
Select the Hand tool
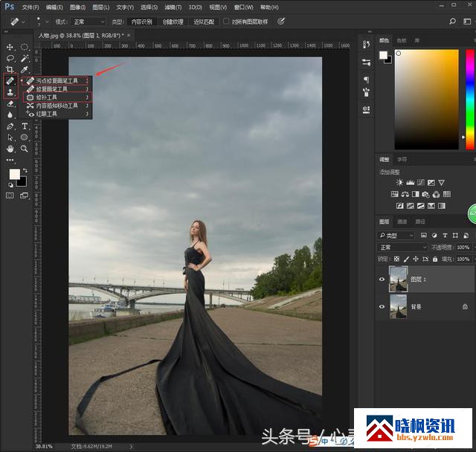point(10,149)
